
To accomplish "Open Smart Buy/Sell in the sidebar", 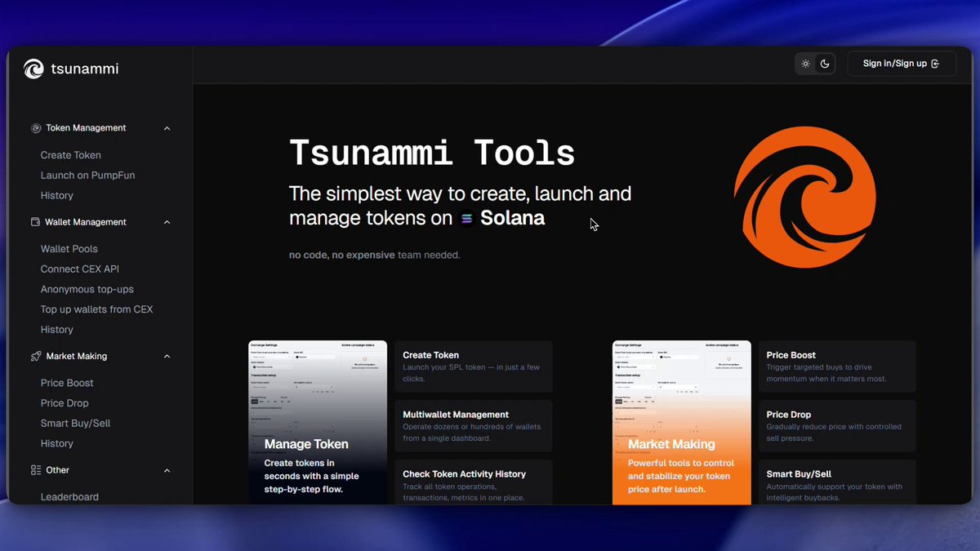I will point(76,424).
